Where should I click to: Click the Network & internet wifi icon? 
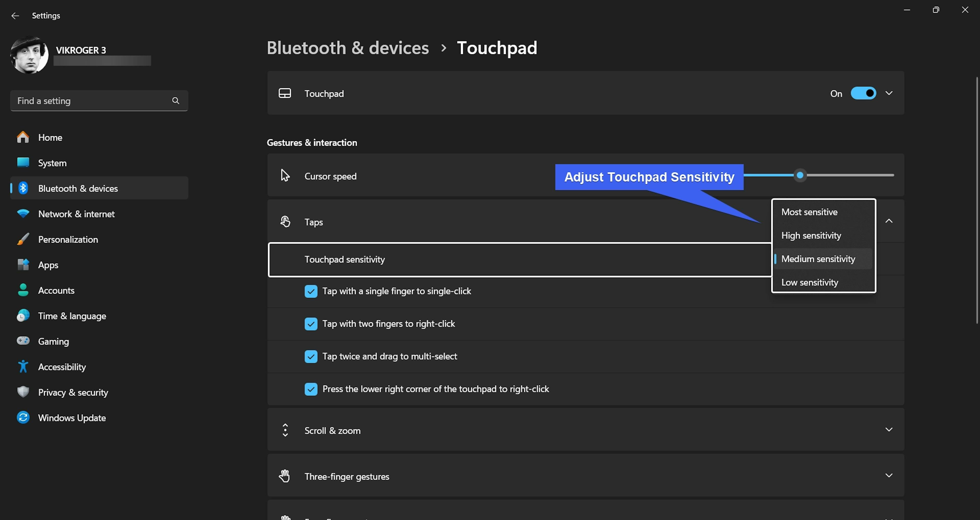[23, 214]
